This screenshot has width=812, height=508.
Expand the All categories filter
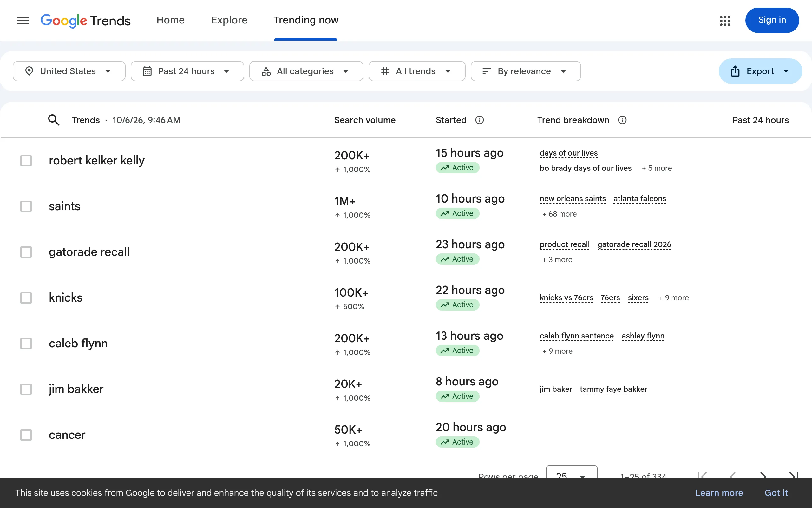306,71
